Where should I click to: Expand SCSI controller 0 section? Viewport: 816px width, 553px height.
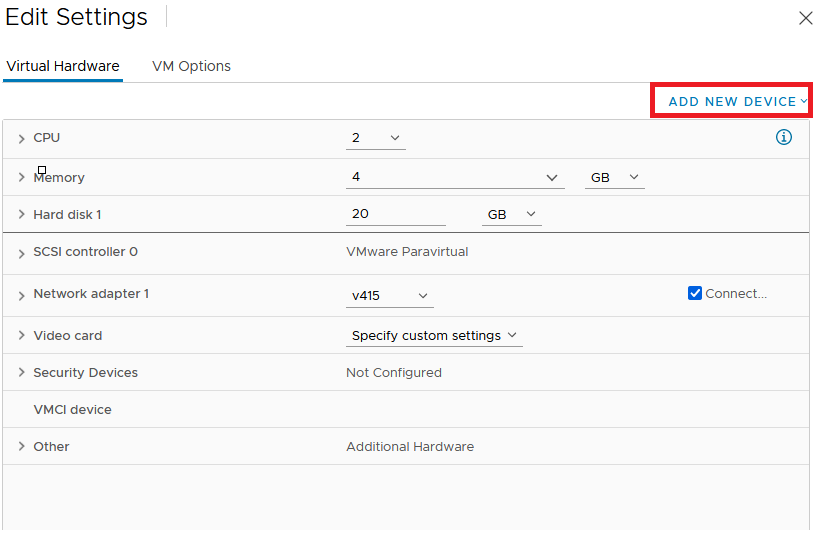[x=21, y=253]
